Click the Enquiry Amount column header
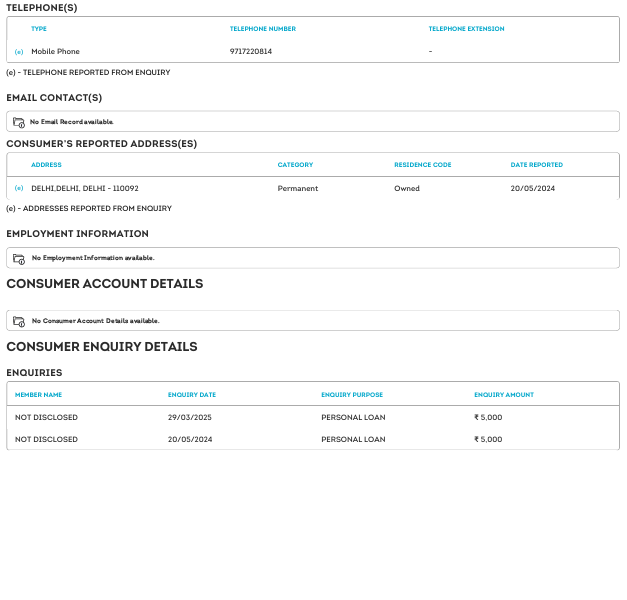Viewport: 627px width, 600px height. pyautogui.click(x=504, y=395)
